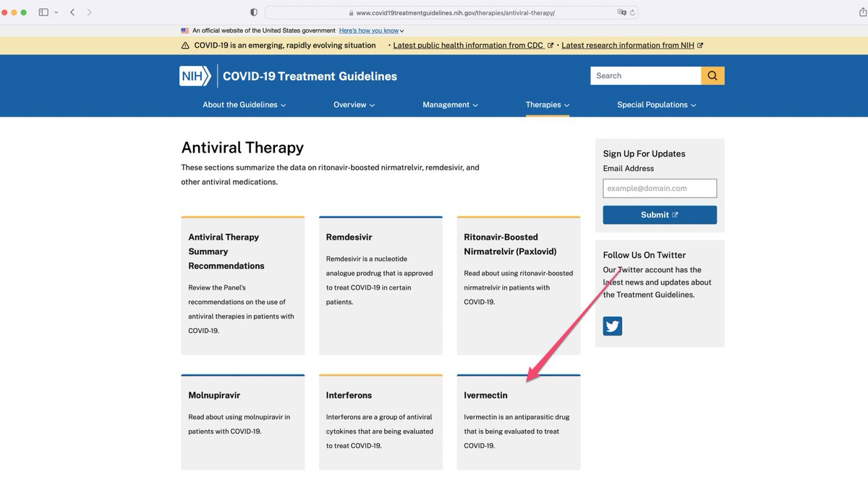This screenshot has width=868, height=488.
Task: Click the Email Address input field
Action: 660,188
